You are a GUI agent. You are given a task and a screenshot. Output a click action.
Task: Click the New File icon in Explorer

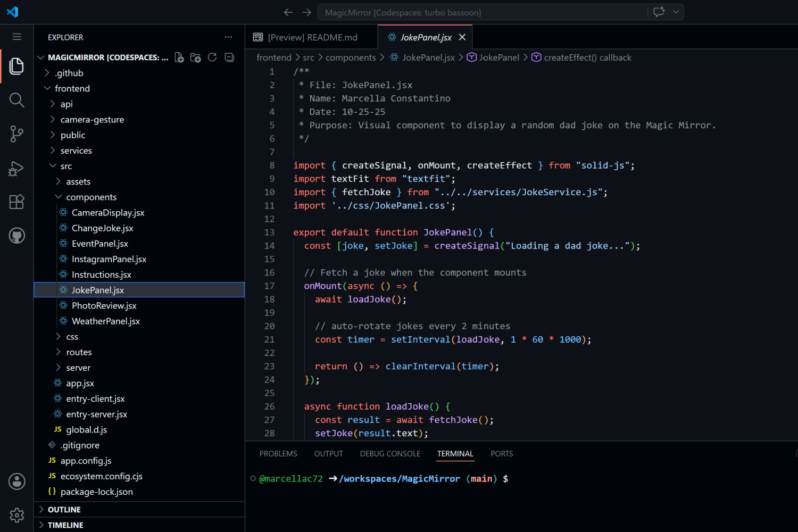(x=179, y=57)
